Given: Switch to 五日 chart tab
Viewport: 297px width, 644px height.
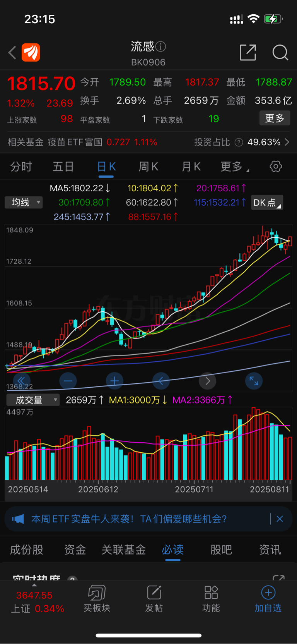Looking at the screenshot, I should pyautogui.click(x=63, y=167).
